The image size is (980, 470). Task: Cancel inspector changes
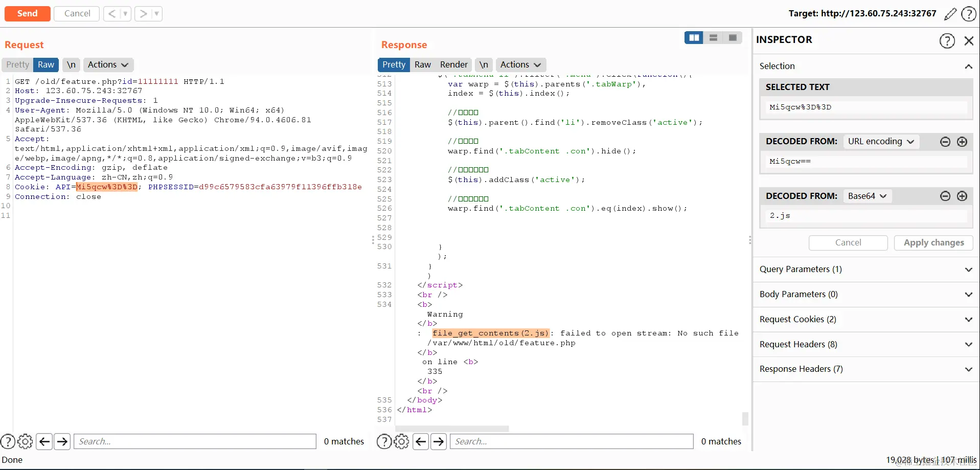(848, 243)
